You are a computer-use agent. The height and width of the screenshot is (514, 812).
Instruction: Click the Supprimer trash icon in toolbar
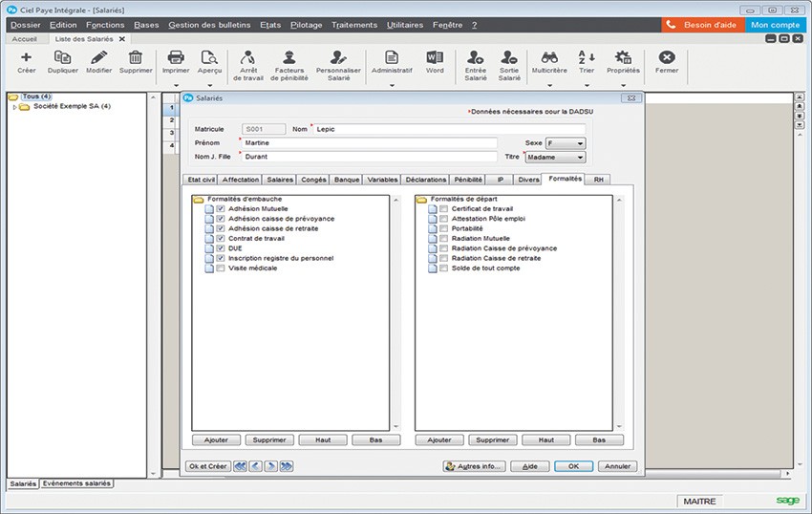pos(136,57)
